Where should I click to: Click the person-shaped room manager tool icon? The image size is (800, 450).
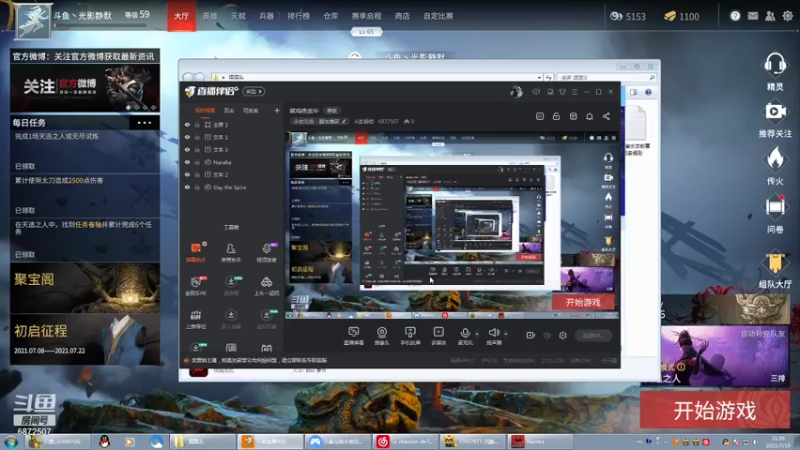231,248
